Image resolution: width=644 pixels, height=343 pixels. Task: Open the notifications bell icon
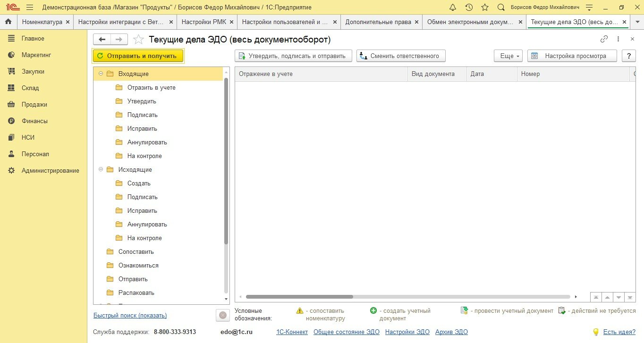tap(452, 7)
